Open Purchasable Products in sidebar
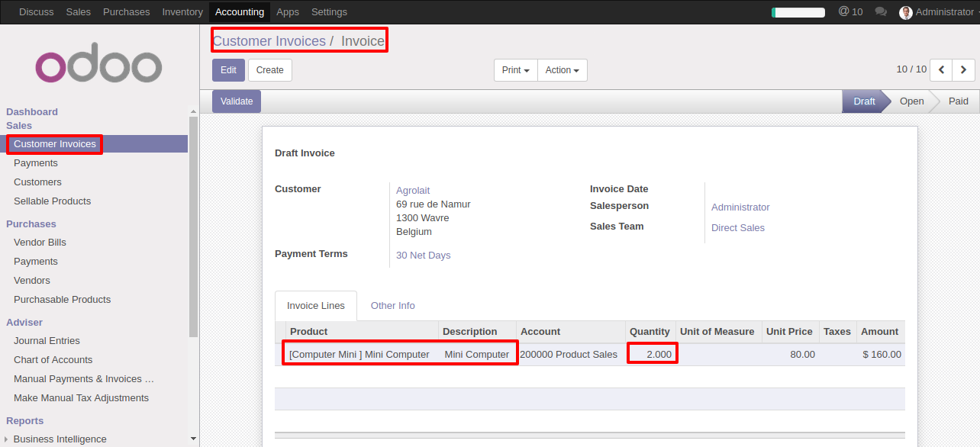980x447 pixels. point(62,300)
